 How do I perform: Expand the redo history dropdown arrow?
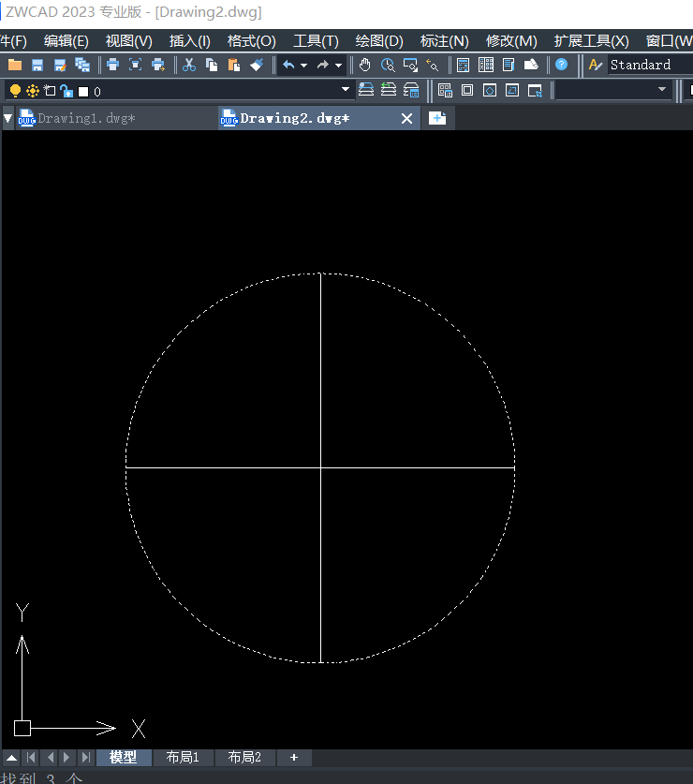click(x=338, y=66)
